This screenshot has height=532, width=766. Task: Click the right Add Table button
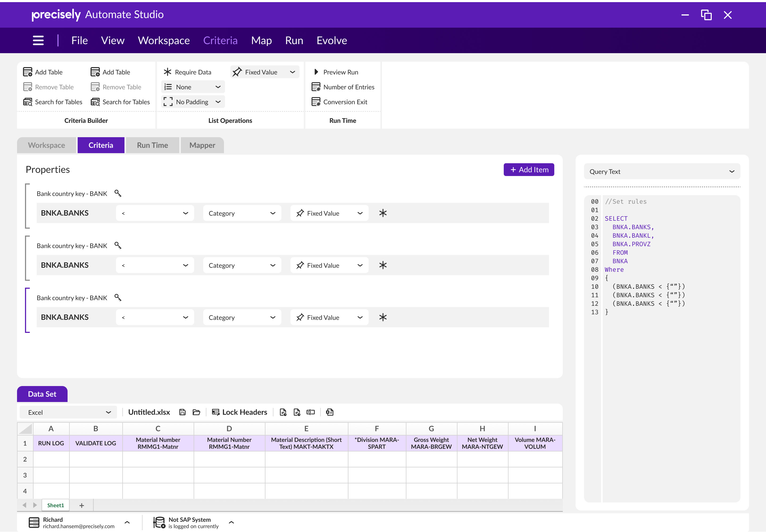click(110, 72)
